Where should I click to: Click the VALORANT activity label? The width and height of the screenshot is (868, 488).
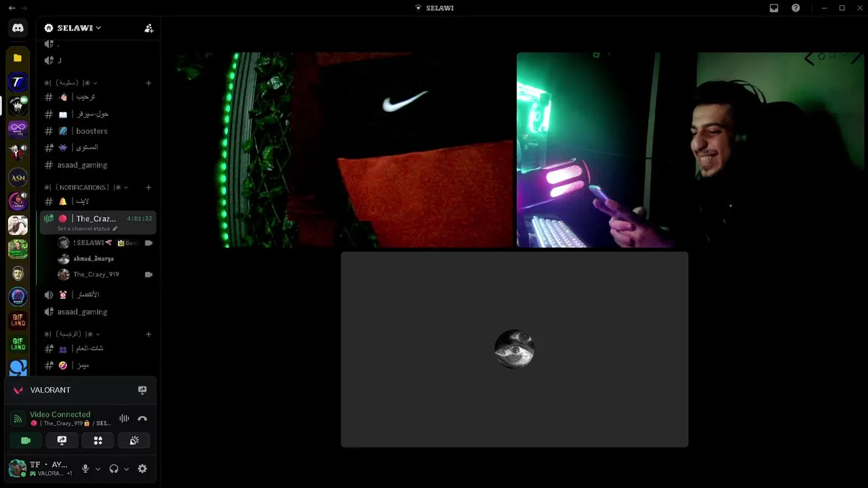(50, 390)
